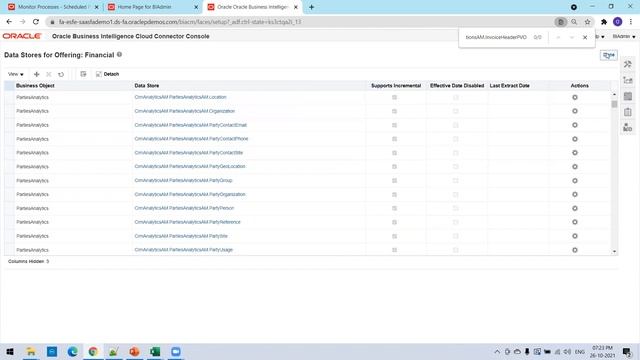The image size is (640, 360).
Task: Open CrmAnalyticsAM.PartiesAnalyticsAM.Location data store link
Action: coord(180,97)
